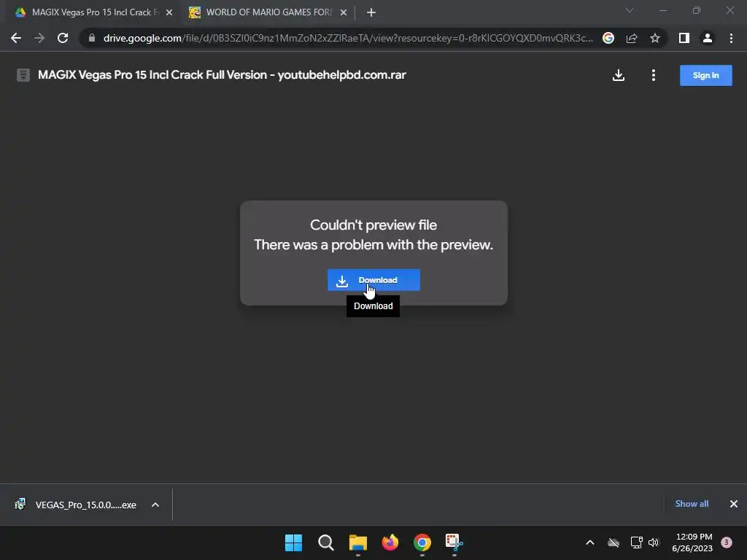This screenshot has height=560, width=747.
Task: Open Snipping Tool from the taskbar
Action: (x=454, y=542)
